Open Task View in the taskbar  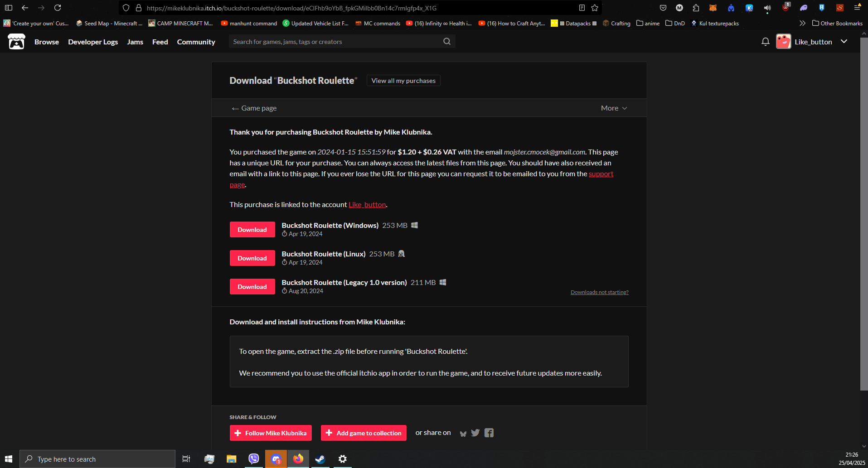[x=186, y=459]
